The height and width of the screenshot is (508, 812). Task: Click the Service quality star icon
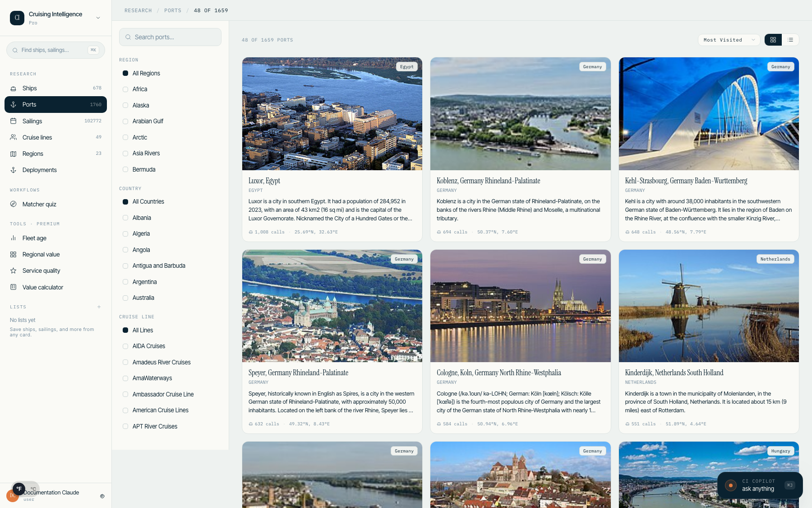(x=14, y=271)
